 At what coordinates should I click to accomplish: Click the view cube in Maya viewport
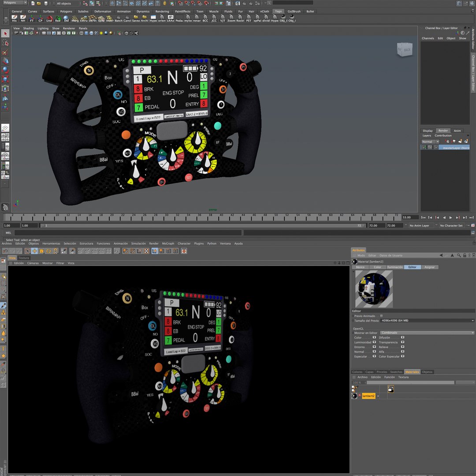point(405,49)
